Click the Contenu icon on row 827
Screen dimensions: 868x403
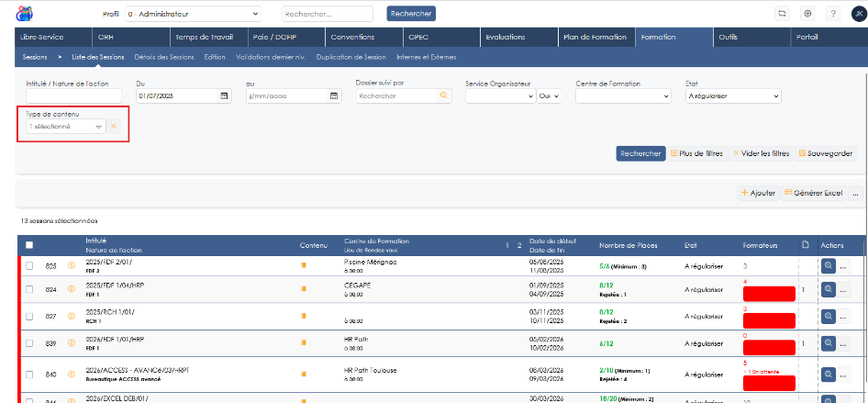coord(303,316)
